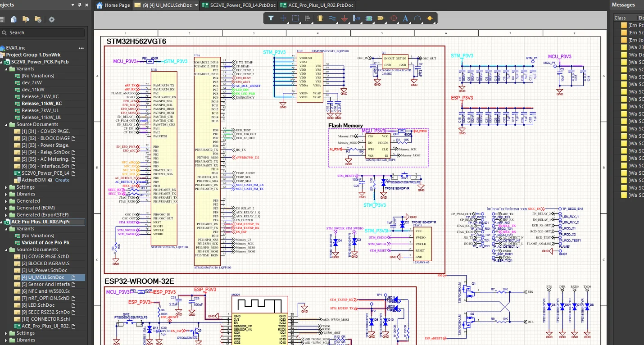The width and height of the screenshot is (644, 345).
Task: Open [10] CONNECTOR schematic
Action: (x=45, y=319)
